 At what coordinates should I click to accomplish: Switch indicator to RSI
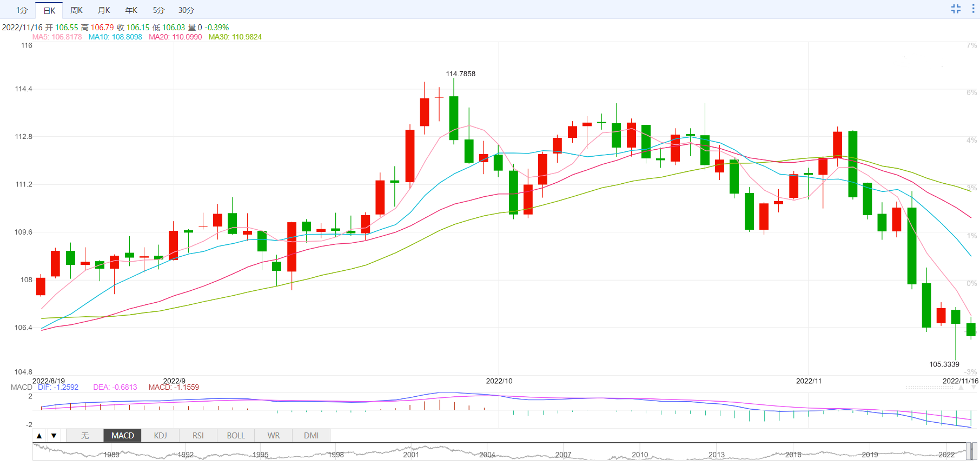[198, 436]
